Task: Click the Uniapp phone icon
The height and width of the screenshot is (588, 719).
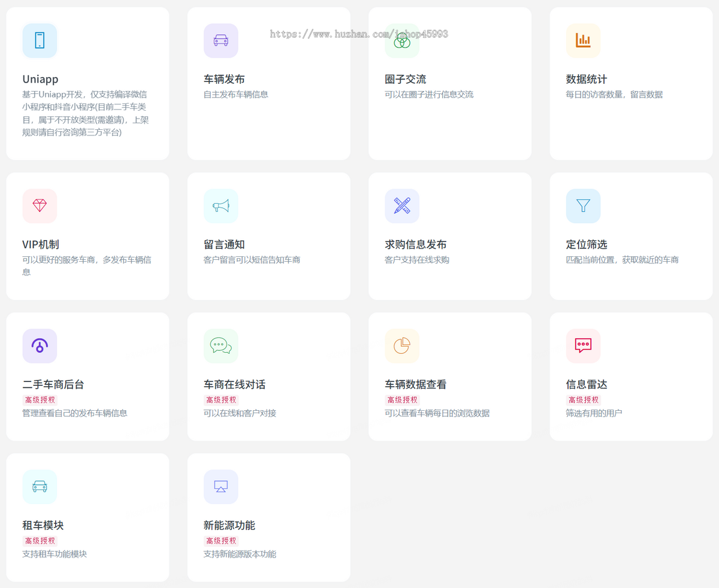Action: [x=40, y=41]
